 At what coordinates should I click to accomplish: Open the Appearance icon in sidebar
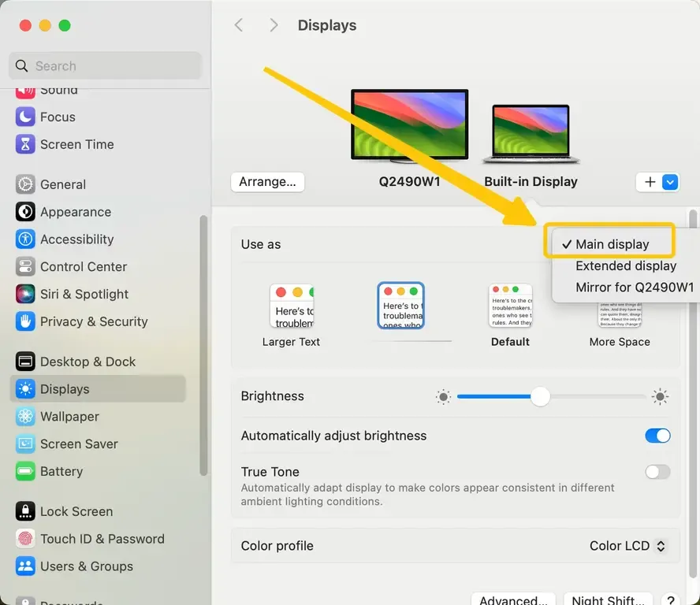click(x=25, y=212)
